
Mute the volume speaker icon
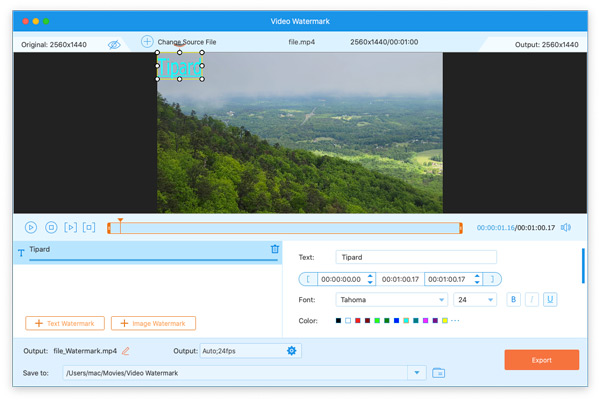click(566, 228)
